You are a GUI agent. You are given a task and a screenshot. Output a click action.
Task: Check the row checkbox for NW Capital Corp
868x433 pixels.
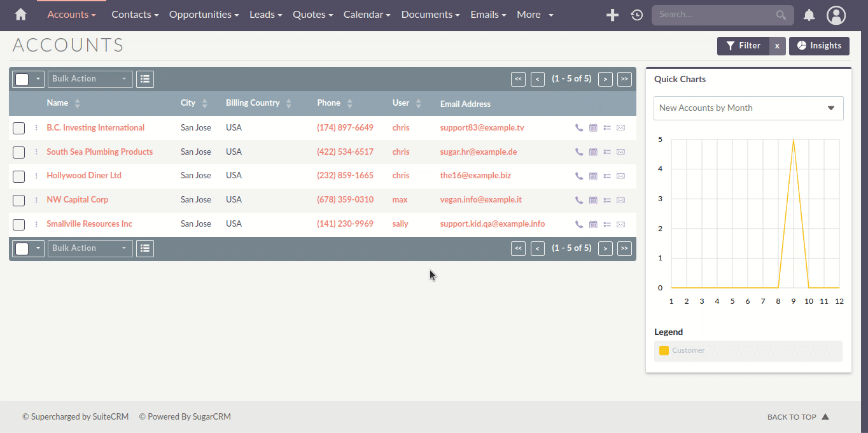(18, 201)
